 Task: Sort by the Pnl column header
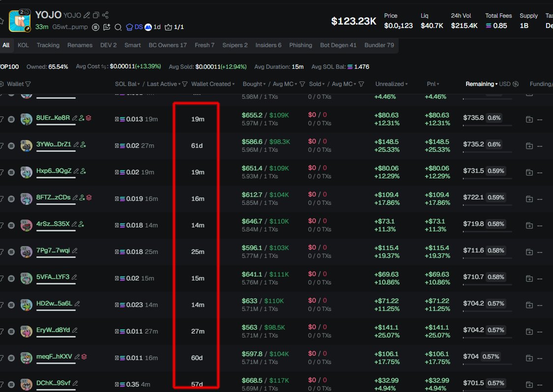(x=433, y=84)
